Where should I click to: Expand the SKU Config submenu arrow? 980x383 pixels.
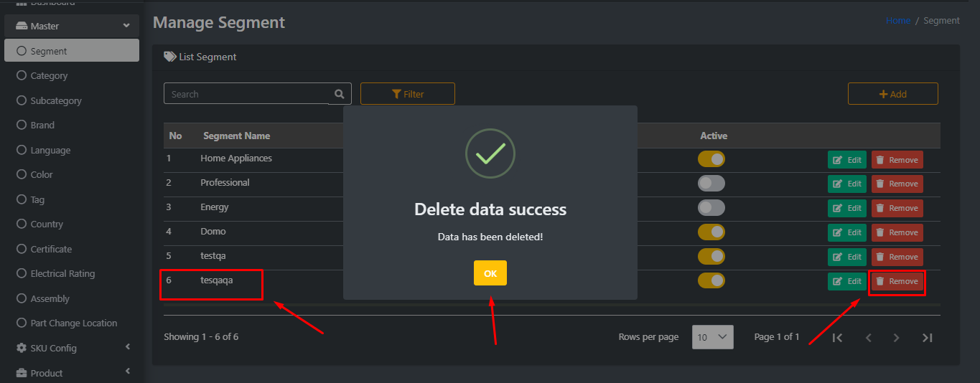pos(128,347)
